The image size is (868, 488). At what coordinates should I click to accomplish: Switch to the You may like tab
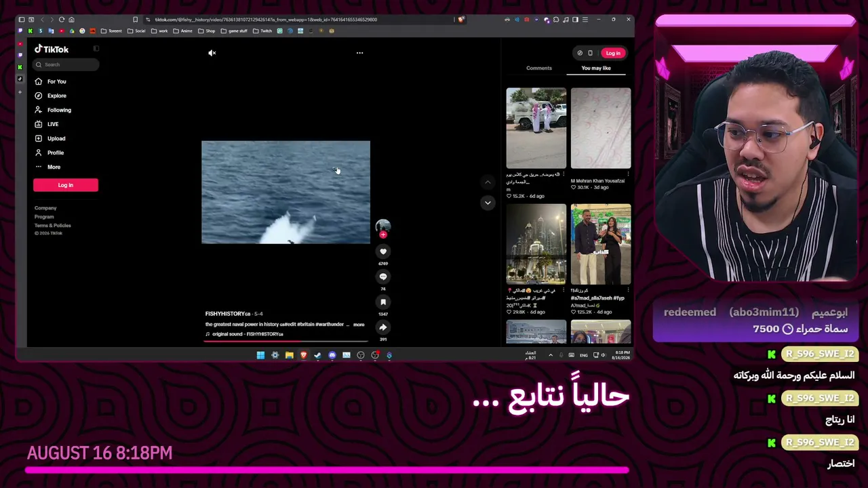tap(596, 68)
